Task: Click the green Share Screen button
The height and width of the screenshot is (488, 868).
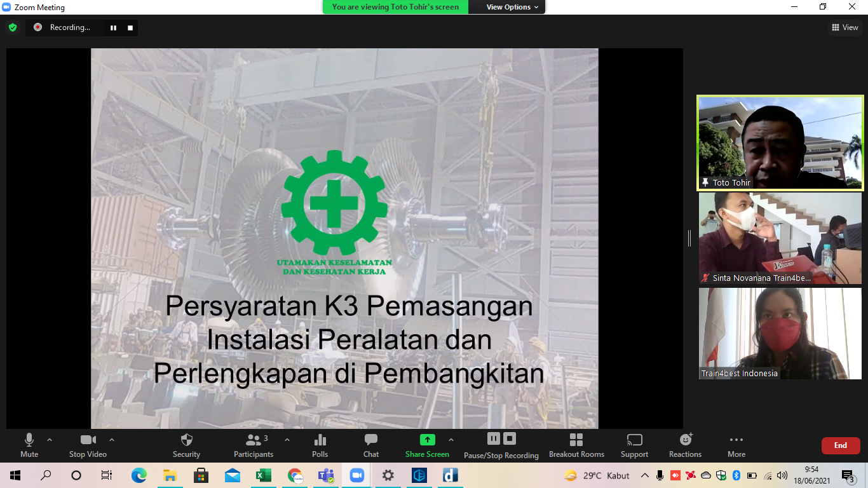Action: point(427,445)
